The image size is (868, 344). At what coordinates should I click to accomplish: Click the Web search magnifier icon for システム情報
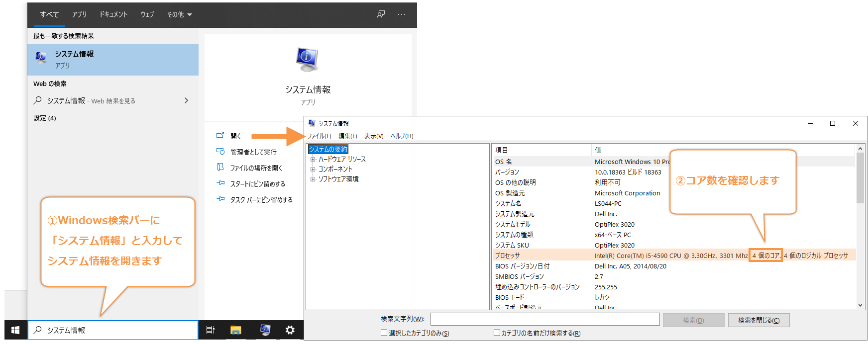coord(38,100)
